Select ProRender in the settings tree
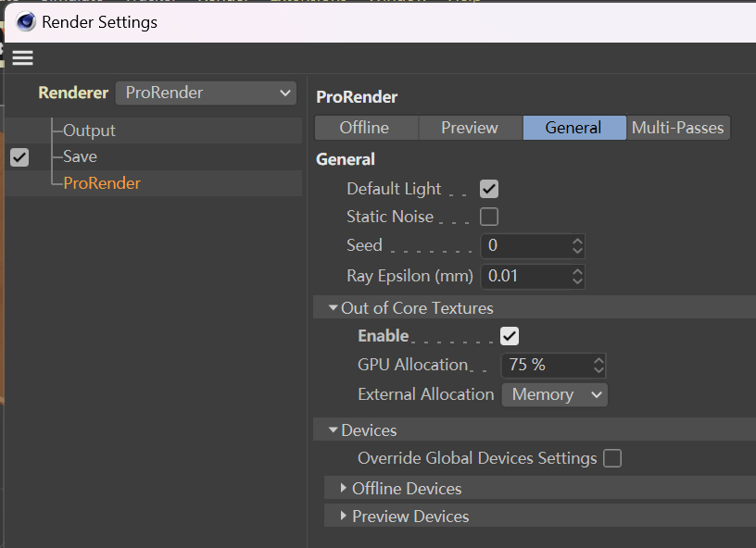The image size is (756, 548). pos(102,183)
